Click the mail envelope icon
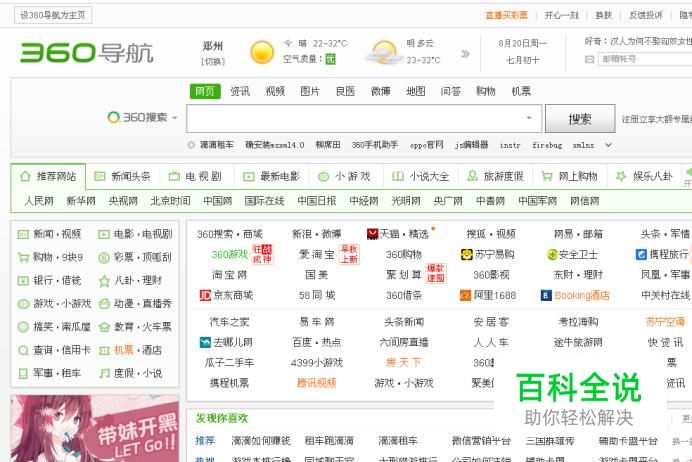The image size is (692, 462). point(589,59)
